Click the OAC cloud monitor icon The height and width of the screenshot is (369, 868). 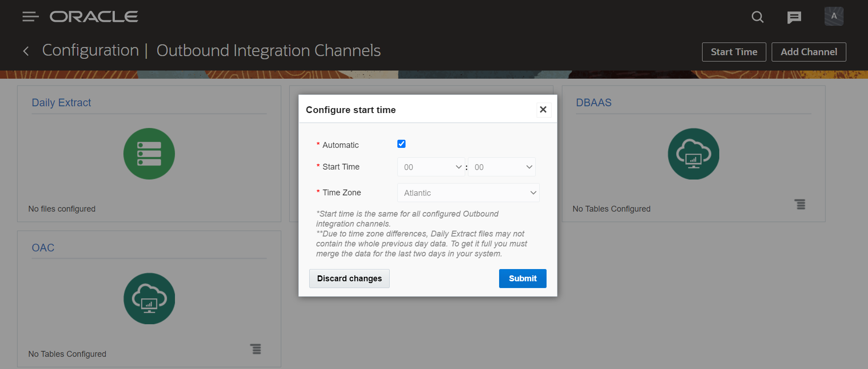(149, 298)
